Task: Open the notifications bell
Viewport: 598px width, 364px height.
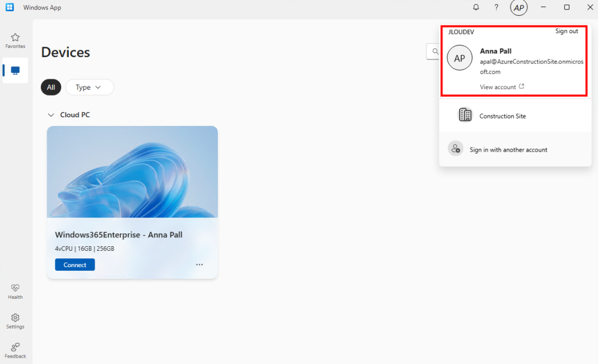Action: [x=476, y=8]
